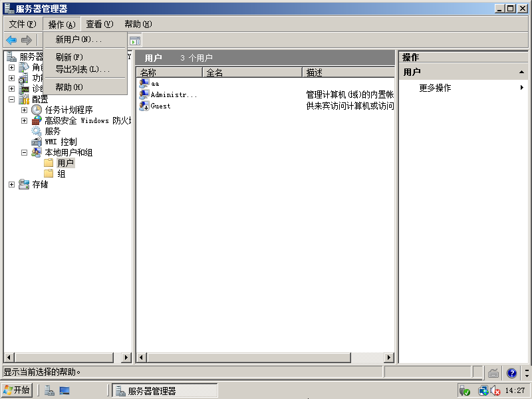Click the clock showing 14:27

click(x=515, y=390)
